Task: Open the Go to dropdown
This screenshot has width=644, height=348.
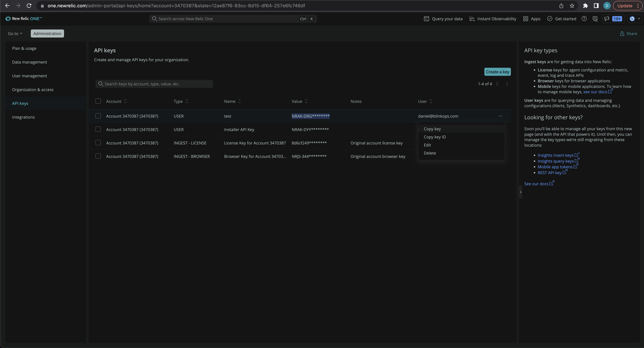Action: point(15,33)
